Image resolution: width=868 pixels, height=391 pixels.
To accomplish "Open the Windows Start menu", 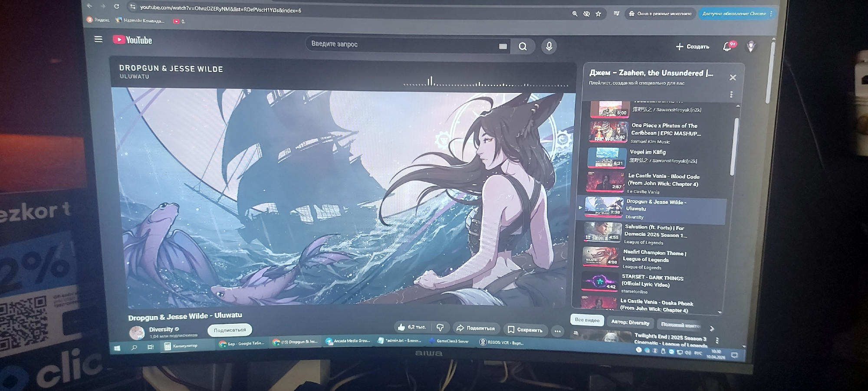I will [x=117, y=348].
